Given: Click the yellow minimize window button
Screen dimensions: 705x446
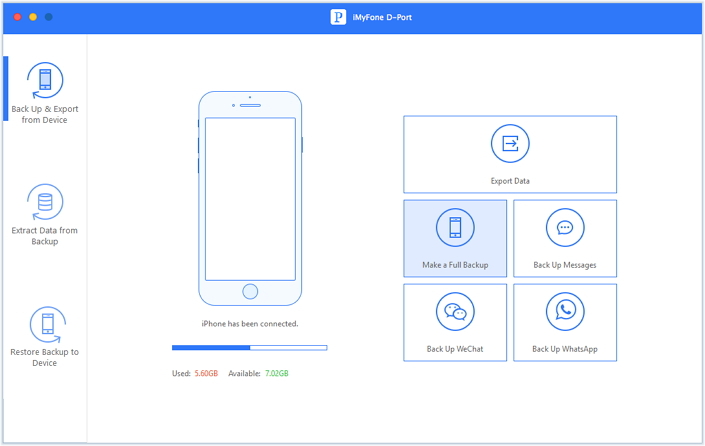Looking at the screenshot, I should tap(33, 17).
